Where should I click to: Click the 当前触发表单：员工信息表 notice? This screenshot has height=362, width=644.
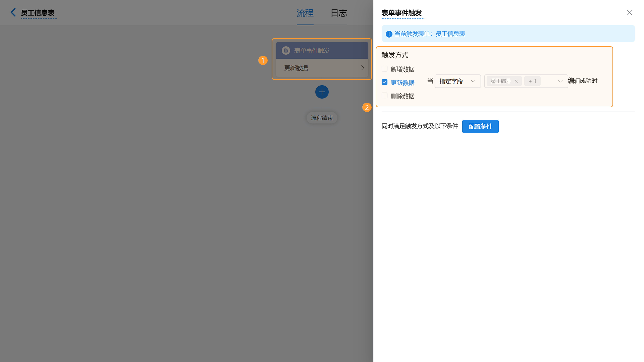point(508,34)
